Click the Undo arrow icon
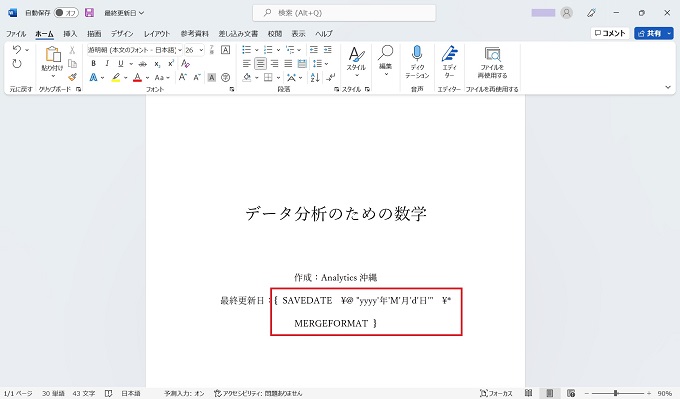The height and width of the screenshot is (399, 680). pyautogui.click(x=16, y=49)
